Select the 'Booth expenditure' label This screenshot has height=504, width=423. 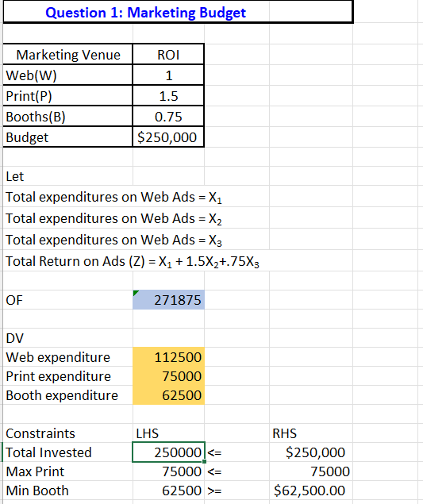coord(67,395)
